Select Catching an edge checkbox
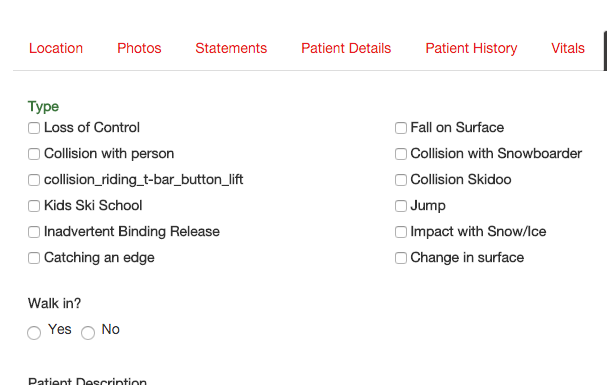This screenshot has width=607, height=385. point(34,258)
